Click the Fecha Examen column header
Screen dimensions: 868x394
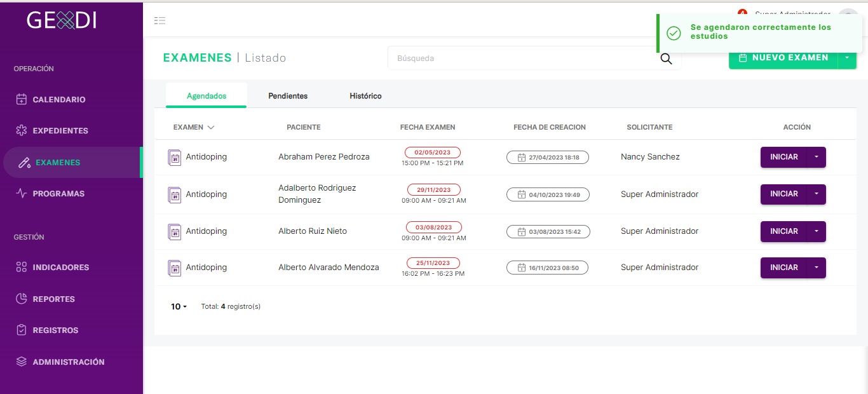(428, 127)
